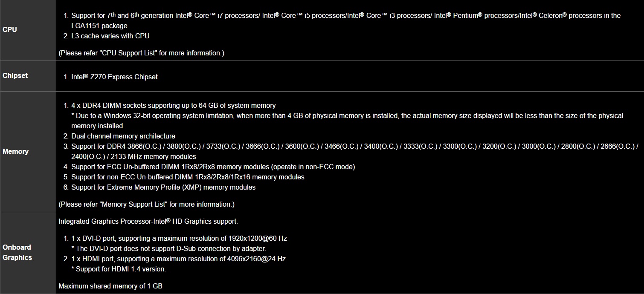Click the Integrated Graphics Processor heading
The width and height of the screenshot is (644, 294).
click(x=148, y=222)
